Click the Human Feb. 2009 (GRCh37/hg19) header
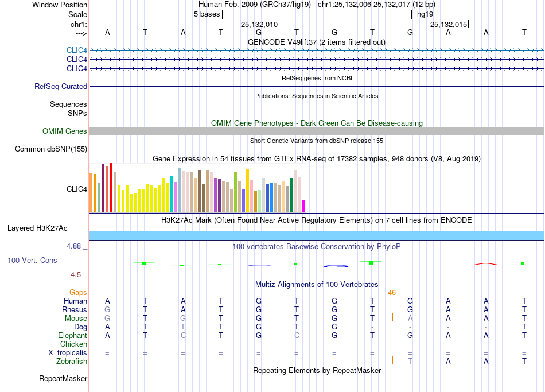This screenshot has width=545, height=392. click(x=256, y=5)
